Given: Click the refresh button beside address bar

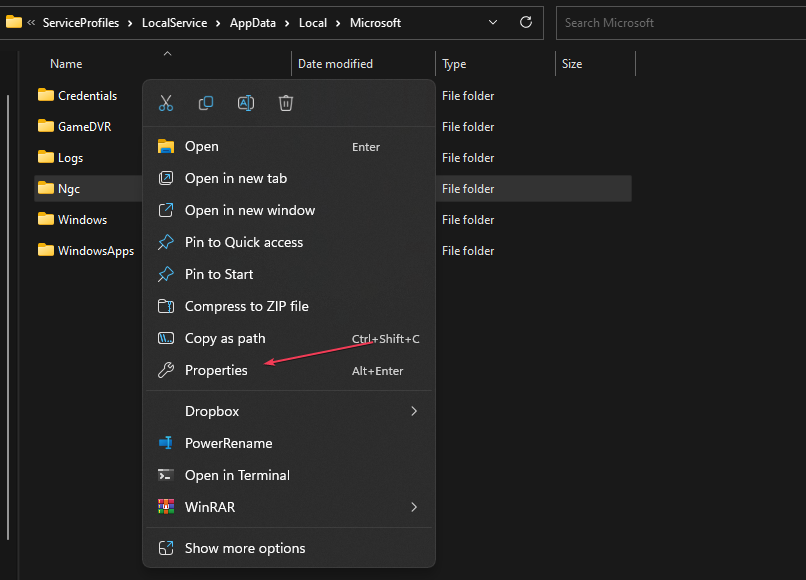Looking at the screenshot, I should (x=526, y=22).
